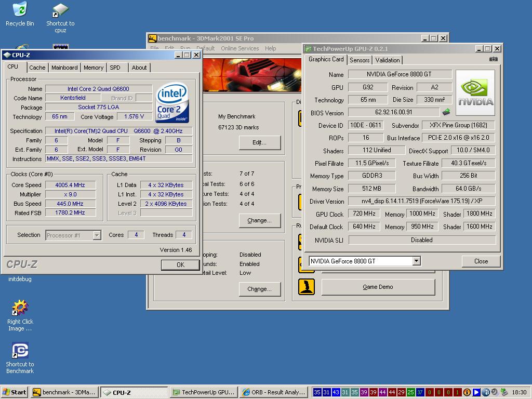Click the GPU-Z BIOS Version field 62.92.16.00.91
Screen dimensions: 532x399
[x=394, y=112]
